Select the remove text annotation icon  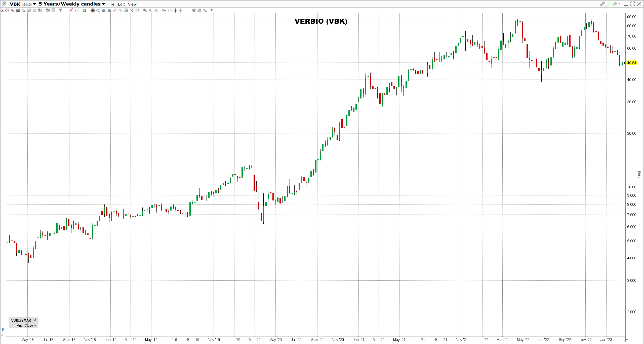(x=109, y=11)
